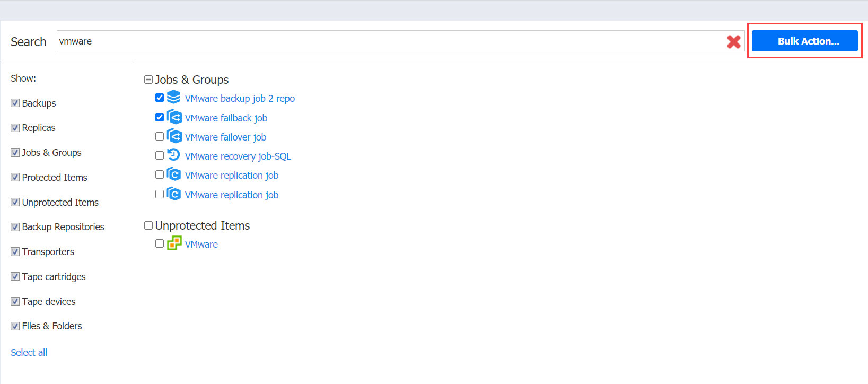Screen dimensions: 868x384
Task: Deselect VMware backup job 2 repo checkbox
Action: tap(160, 98)
